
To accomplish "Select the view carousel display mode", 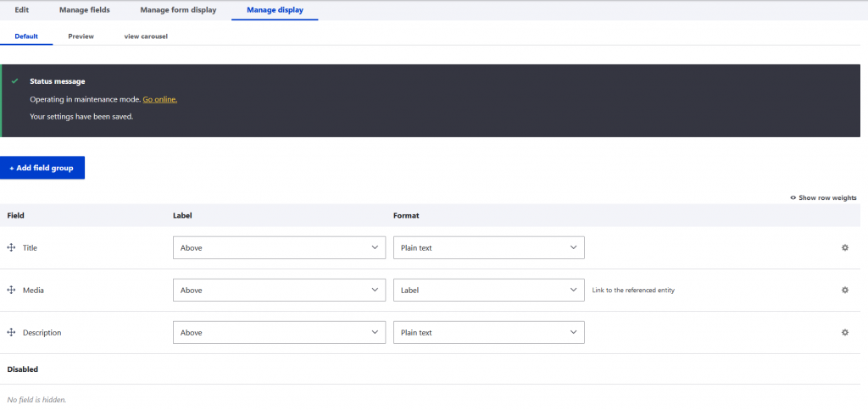I will coord(146,36).
